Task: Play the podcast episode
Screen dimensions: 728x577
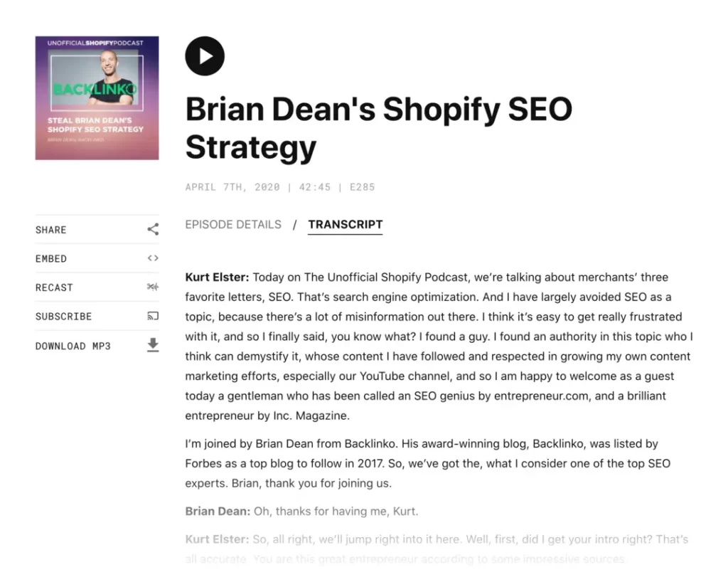Action: pyautogui.click(x=205, y=56)
